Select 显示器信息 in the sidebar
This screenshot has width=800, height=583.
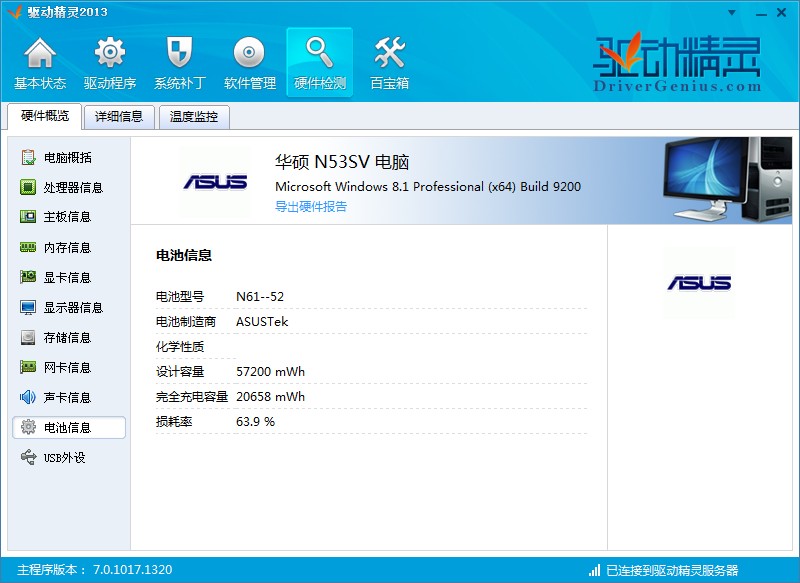pyautogui.click(x=69, y=307)
